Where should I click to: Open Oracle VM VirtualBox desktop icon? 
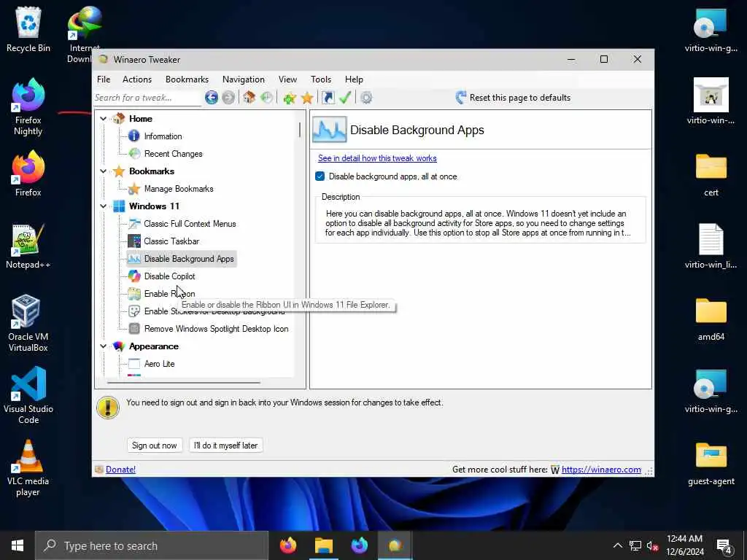(x=28, y=324)
